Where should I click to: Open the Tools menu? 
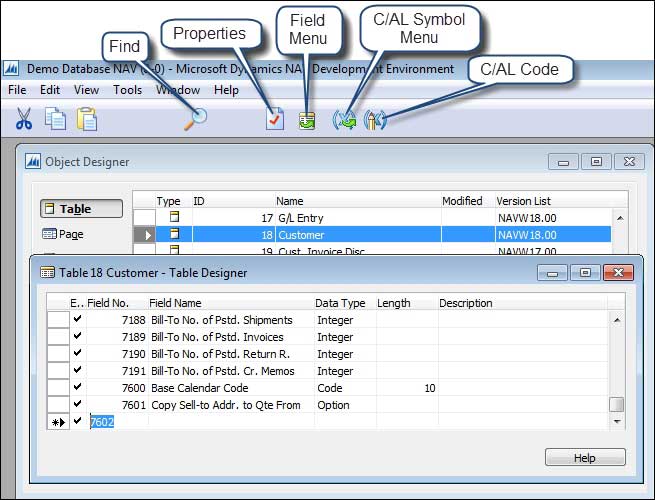[x=127, y=90]
